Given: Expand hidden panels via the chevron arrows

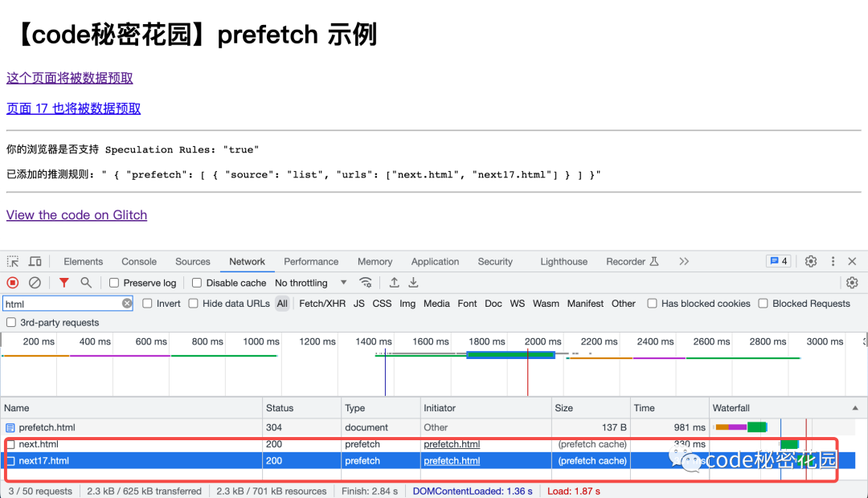Looking at the screenshot, I should click(684, 261).
